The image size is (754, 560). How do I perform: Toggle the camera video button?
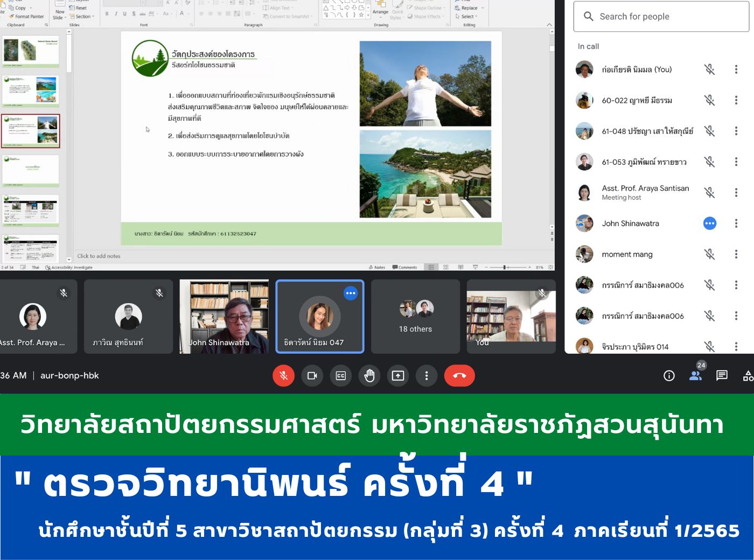click(x=312, y=376)
